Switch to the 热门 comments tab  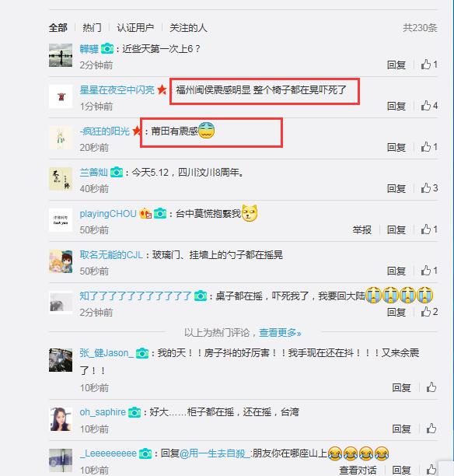coord(92,28)
